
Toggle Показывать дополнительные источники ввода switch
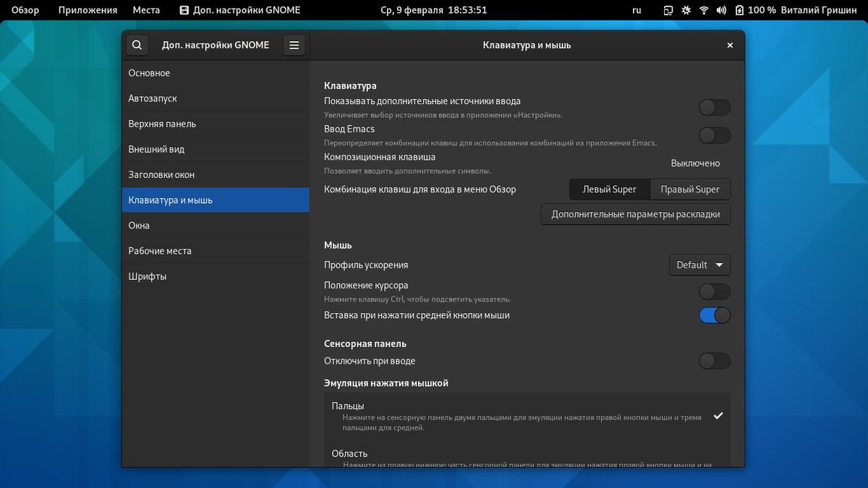pos(715,108)
